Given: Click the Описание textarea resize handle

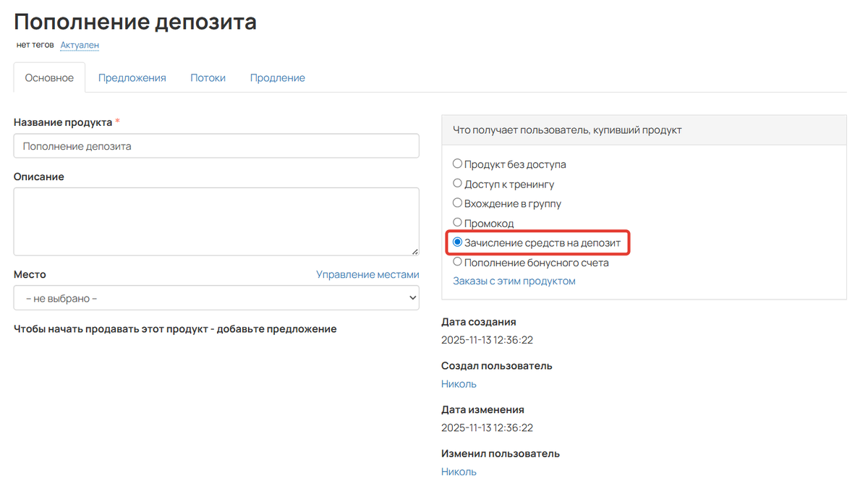Looking at the screenshot, I should click(416, 251).
